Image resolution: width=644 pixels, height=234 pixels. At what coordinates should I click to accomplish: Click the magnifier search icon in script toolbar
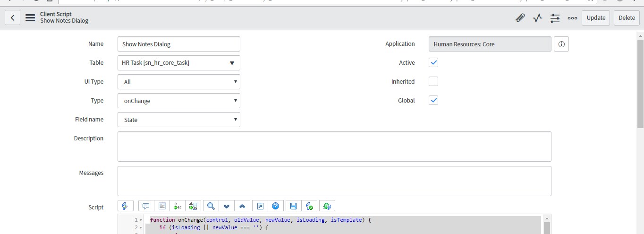point(211,206)
